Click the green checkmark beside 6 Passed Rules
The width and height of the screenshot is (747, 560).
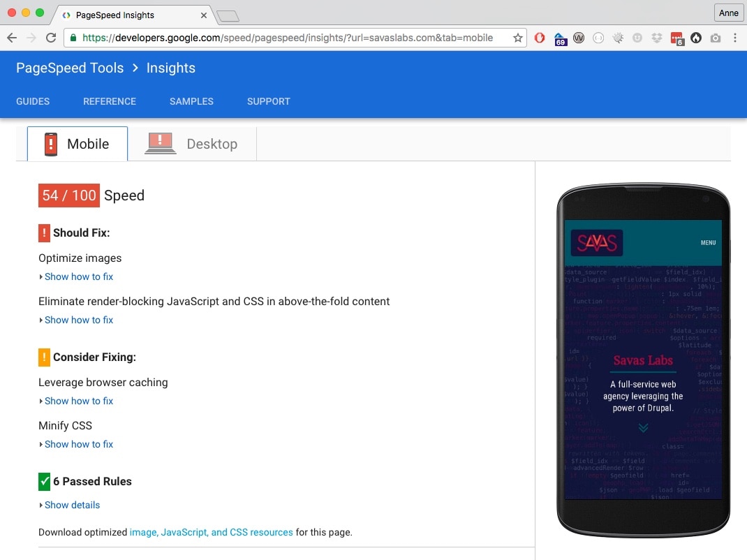point(44,481)
